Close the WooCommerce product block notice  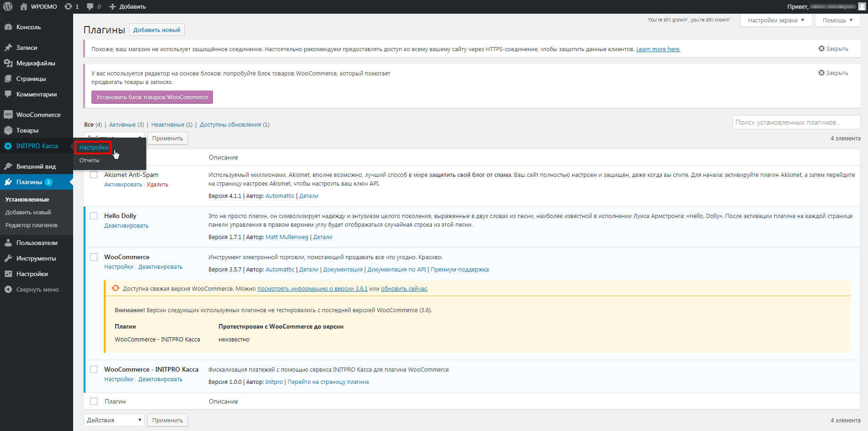coord(833,73)
